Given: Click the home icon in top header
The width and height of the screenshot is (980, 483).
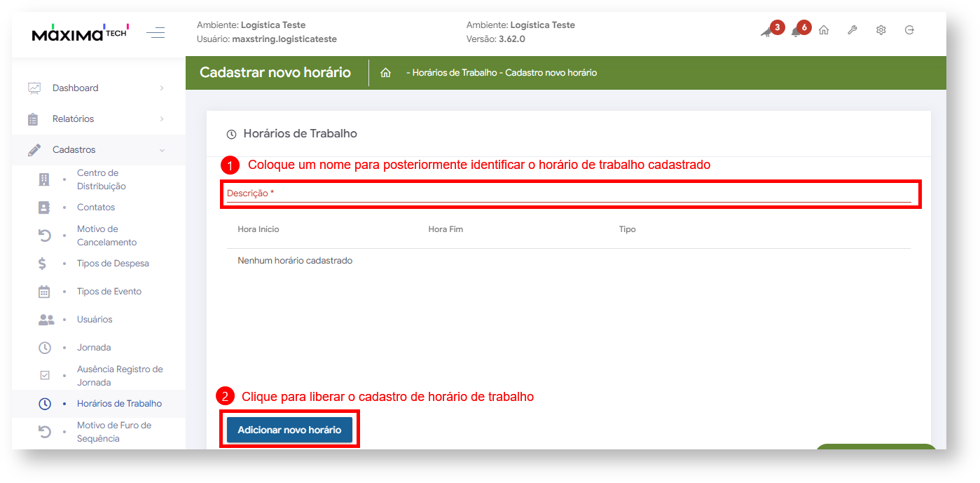Looking at the screenshot, I should click(x=824, y=30).
